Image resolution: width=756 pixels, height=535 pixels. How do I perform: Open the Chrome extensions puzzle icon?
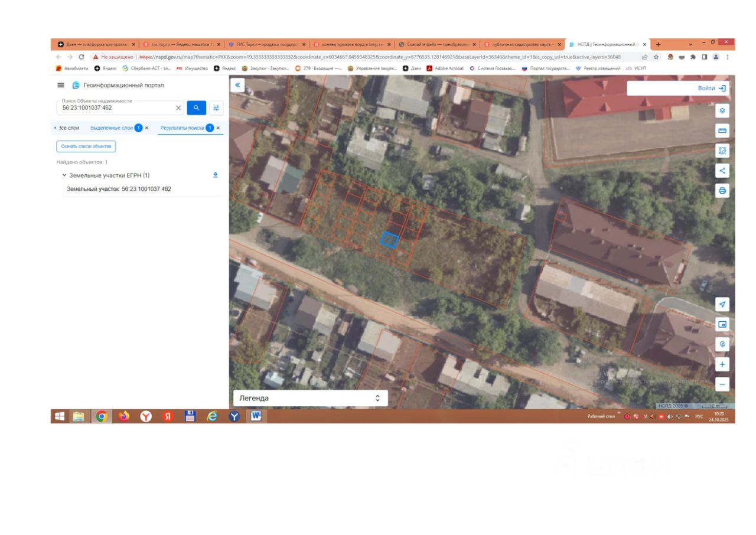click(x=693, y=57)
